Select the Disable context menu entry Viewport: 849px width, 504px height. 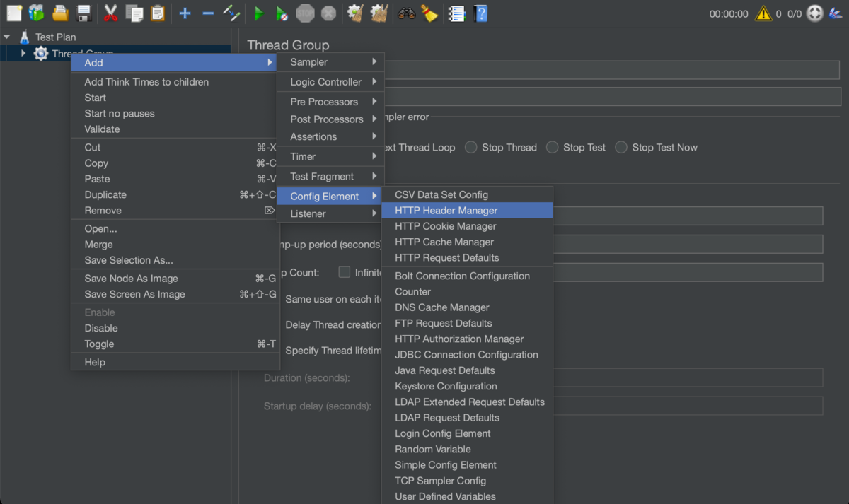point(175,328)
